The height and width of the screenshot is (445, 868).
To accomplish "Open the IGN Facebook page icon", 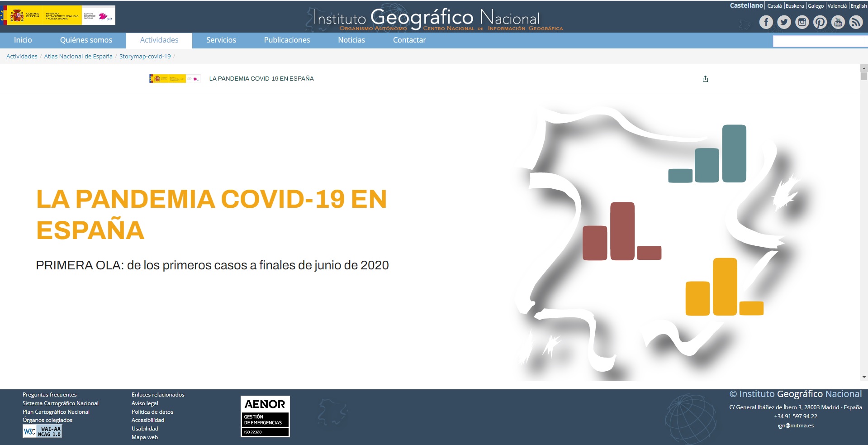I will (766, 22).
